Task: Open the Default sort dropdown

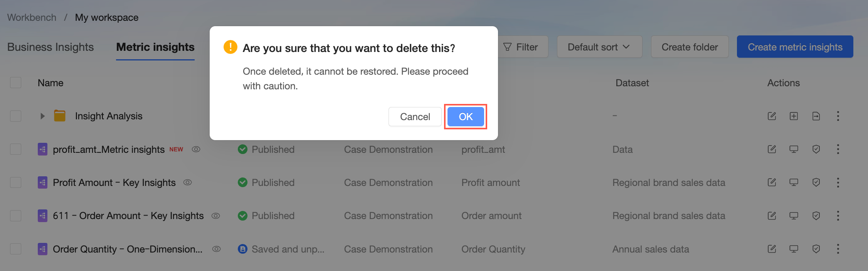Action: tap(599, 47)
